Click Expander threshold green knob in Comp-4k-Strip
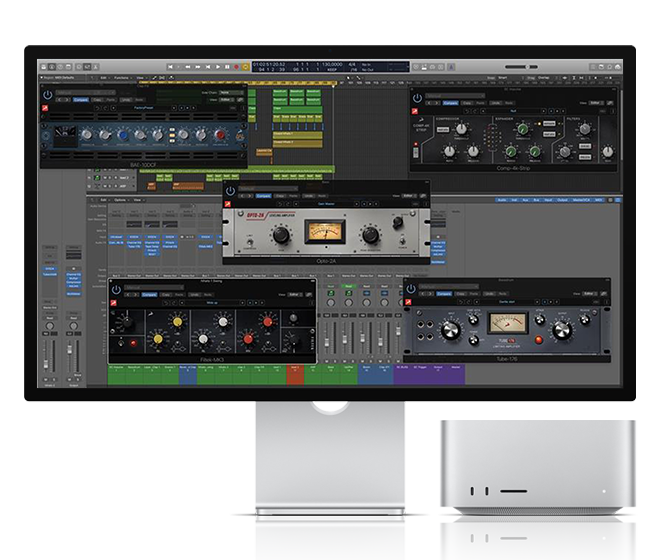This screenshot has height=560, width=660. [522, 129]
